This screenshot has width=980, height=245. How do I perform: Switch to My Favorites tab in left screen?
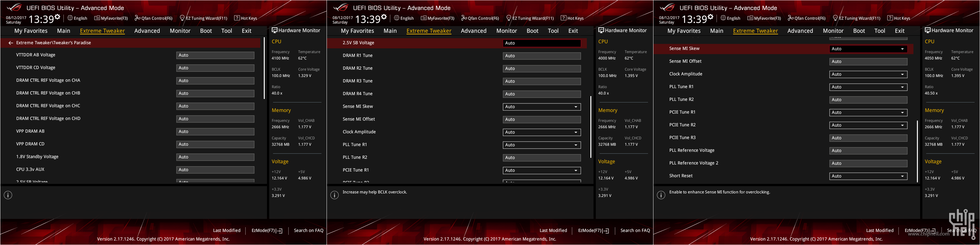click(31, 31)
